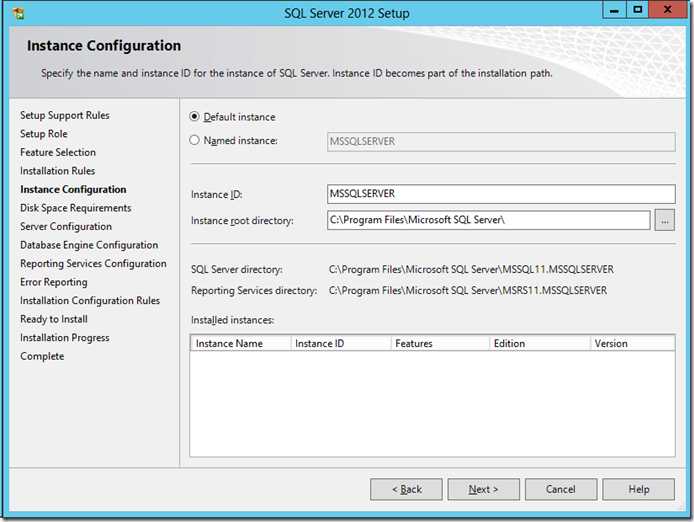The image size is (694, 522).
Task: Click the Installed instances label
Action: click(232, 320)
